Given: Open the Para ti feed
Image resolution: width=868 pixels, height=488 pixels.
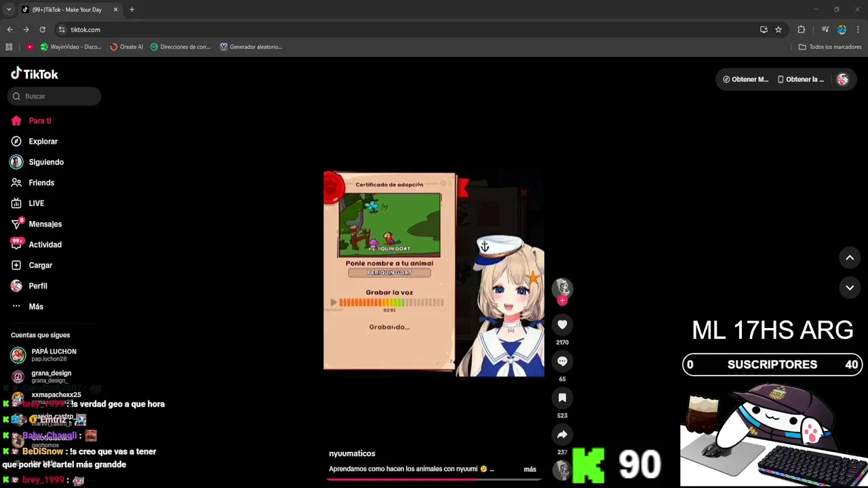Looking at the screenshot, I should point(40,121).
